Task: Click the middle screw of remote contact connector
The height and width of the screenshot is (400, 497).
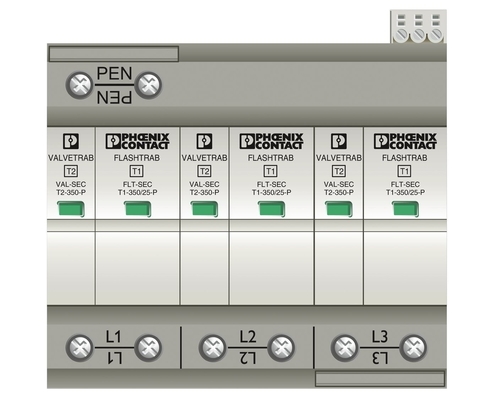Action: coord(418,34)
